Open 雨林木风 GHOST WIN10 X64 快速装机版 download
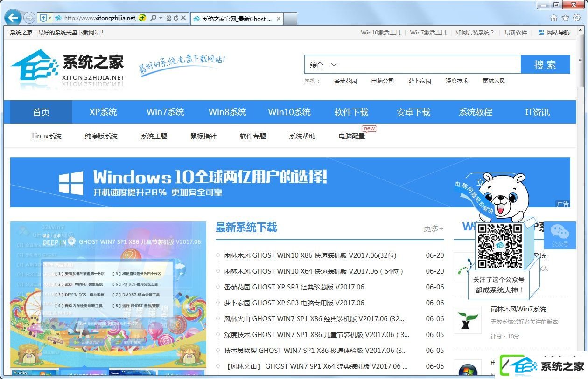The image size is (588, 379). [x=314, y=271]
